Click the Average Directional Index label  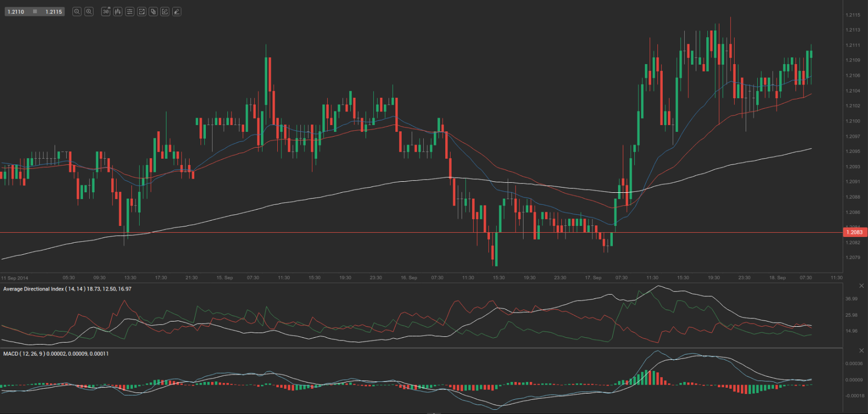[34, 289]
